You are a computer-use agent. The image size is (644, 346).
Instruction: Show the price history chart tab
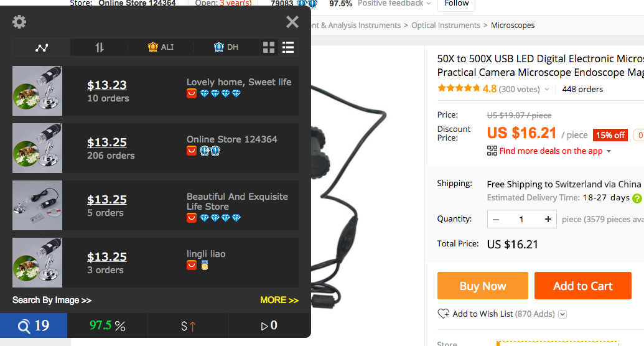[42, 47]
